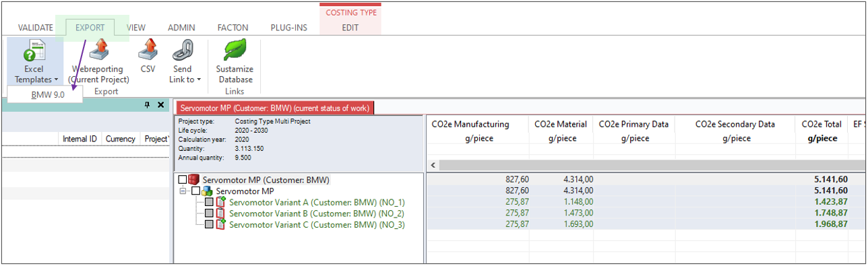Check the box for Servomotor Variant B

[x=209, y=213]
